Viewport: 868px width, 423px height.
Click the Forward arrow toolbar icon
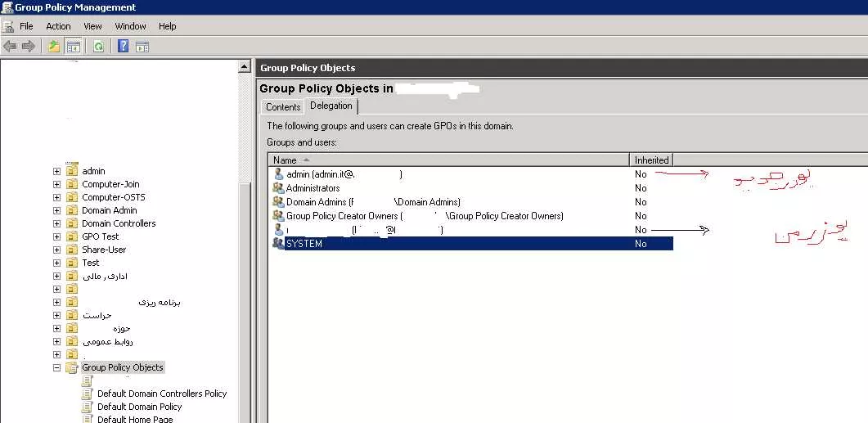click(29, 47)
